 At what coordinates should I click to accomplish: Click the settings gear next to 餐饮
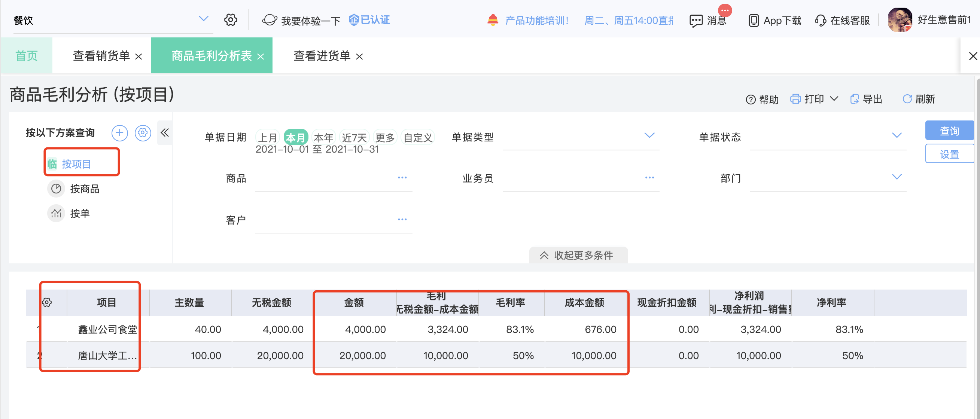point(231,20)
